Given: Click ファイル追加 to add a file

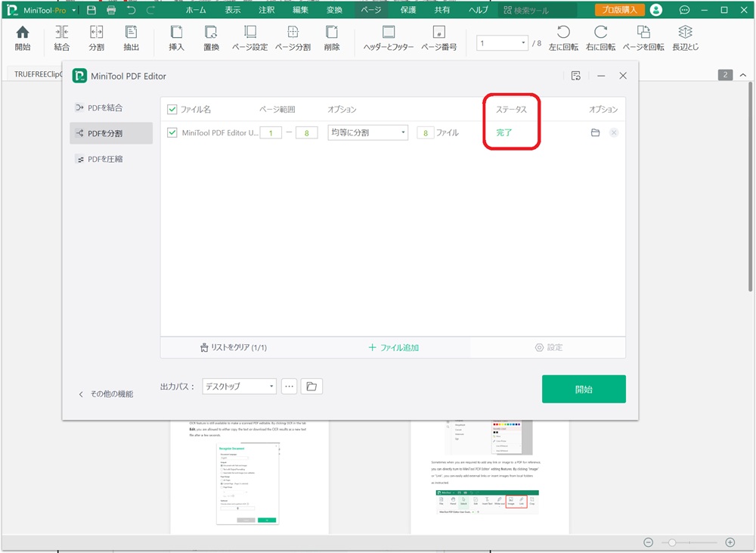Looking at the screenshot, I should (393, 347).
